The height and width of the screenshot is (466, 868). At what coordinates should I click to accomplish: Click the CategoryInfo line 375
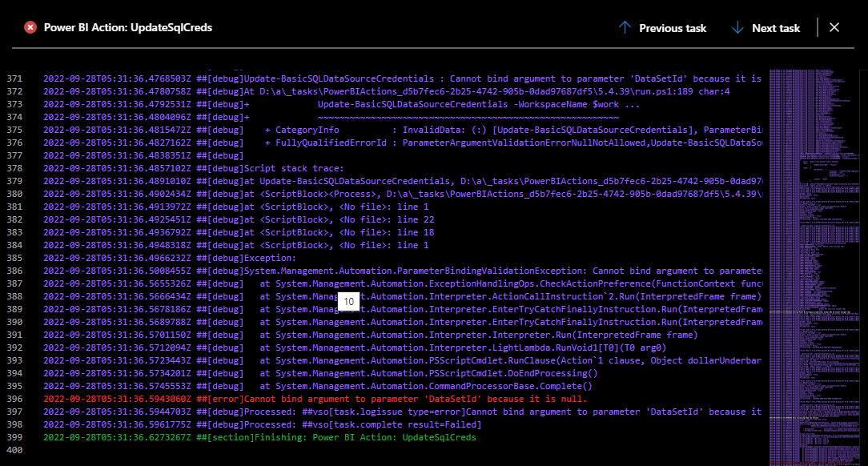(403, 130)
